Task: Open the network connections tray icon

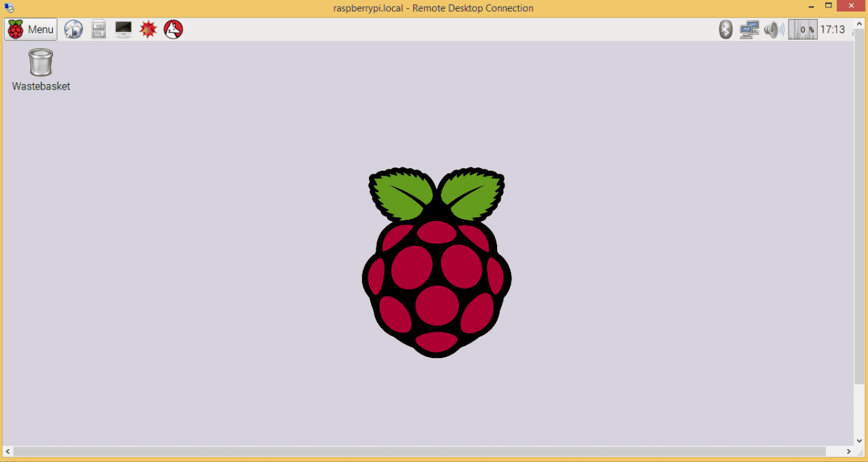Action: 749,29
